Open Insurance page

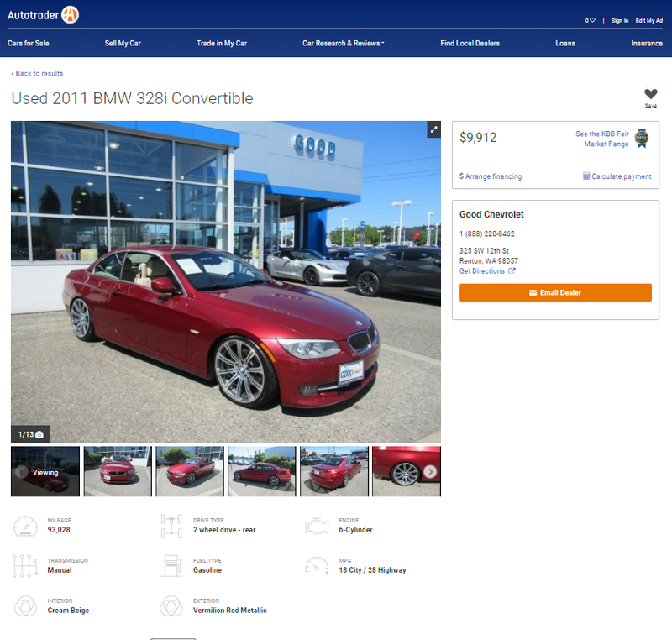coord(647,44)
